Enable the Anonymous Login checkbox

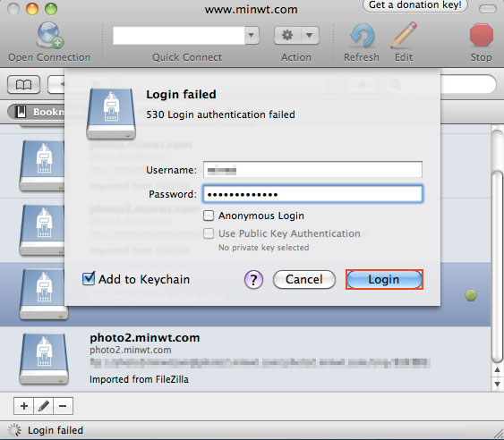[x=209, y=216]
